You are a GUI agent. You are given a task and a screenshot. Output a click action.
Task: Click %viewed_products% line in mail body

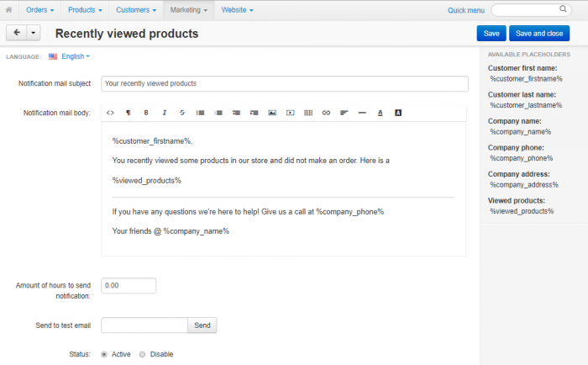(147, 181)
